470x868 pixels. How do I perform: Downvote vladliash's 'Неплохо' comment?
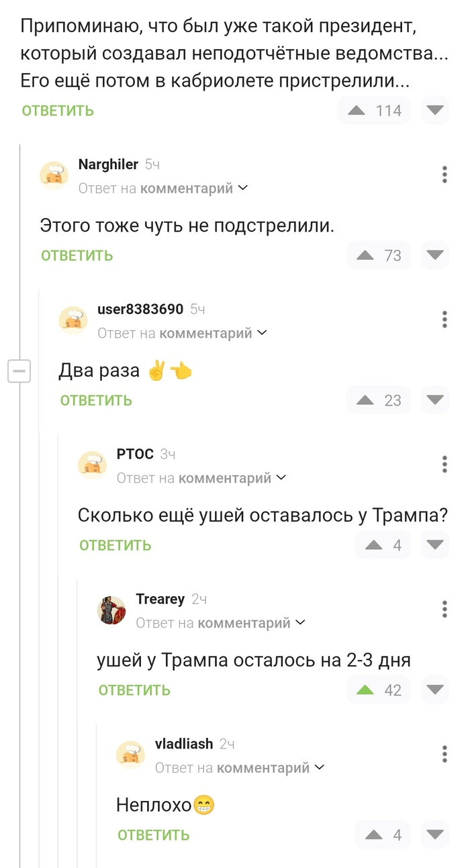pyautogui.click(x=435, y=834)
